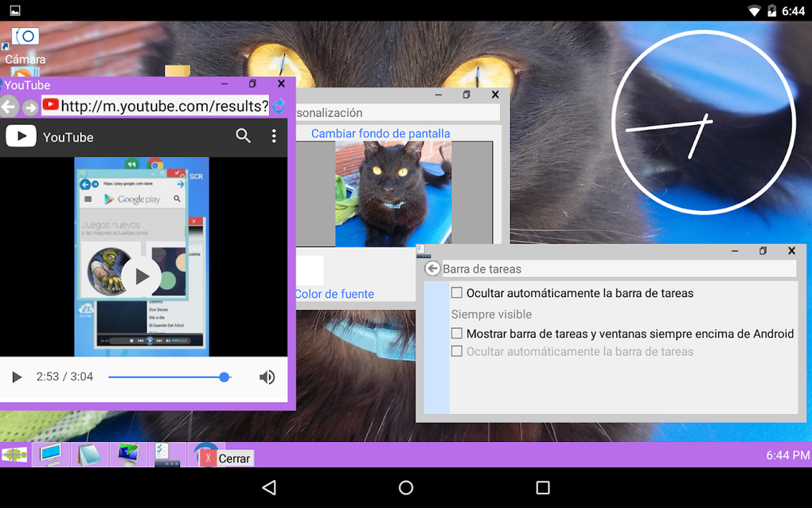Navigate back with the browser back arrow
812x508 pixels.
click(10, 105)
